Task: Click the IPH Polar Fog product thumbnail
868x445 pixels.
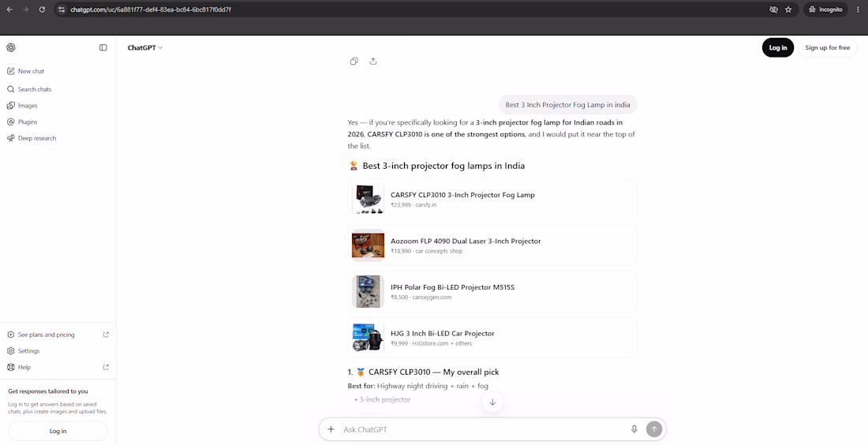Action: (369, 292)
